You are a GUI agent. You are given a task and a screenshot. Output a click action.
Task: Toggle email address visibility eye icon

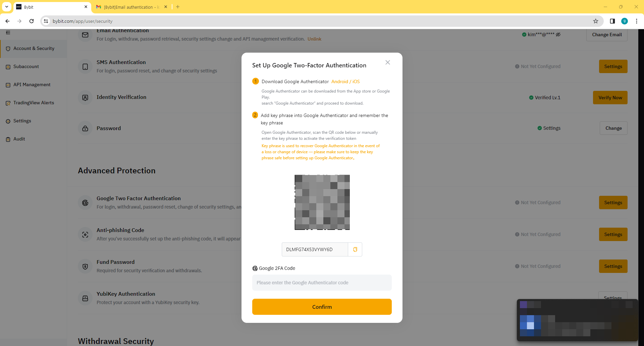(558, 35)
